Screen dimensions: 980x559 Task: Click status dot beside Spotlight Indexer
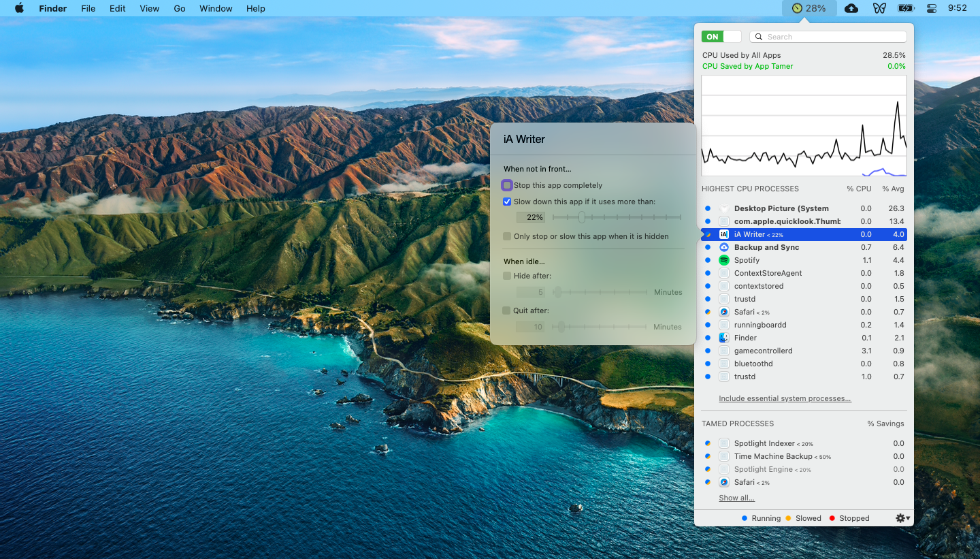click(708, 443)
